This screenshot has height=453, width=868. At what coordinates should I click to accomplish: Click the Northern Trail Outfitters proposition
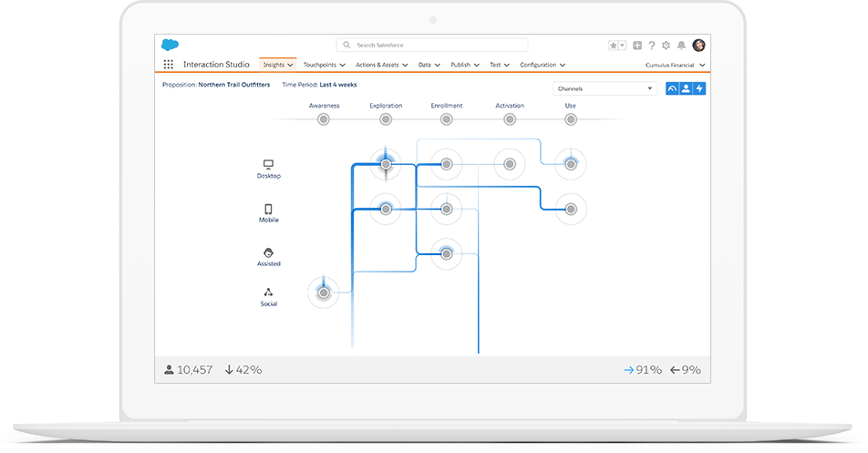click(234, 85)
